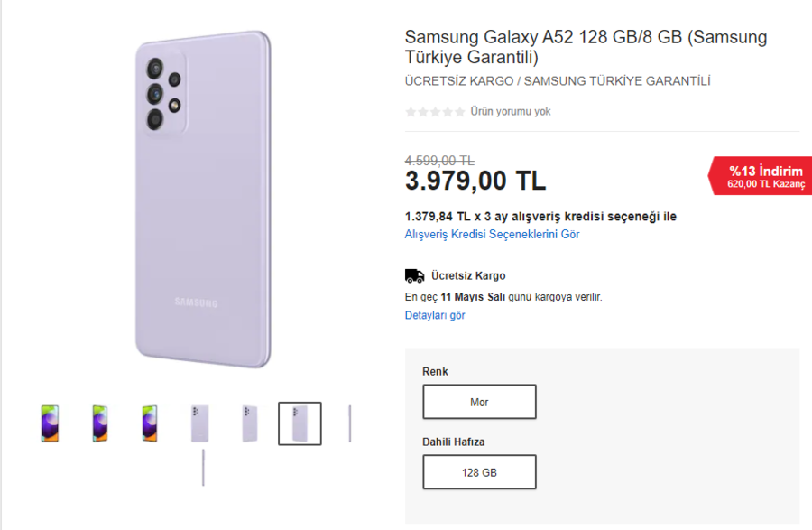The height and width of the screenshot is (530, 812).
Task: Click the Samsung Galaxy A52 product title
Action: pyautogui.click(x=586, y=47)
